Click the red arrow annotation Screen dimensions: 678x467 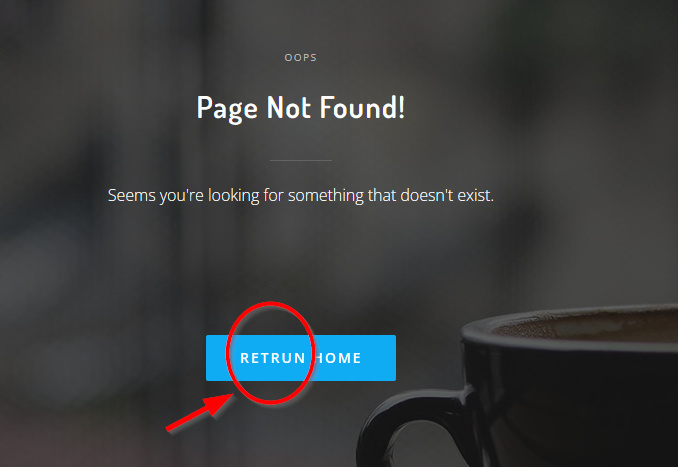(200, 413)
